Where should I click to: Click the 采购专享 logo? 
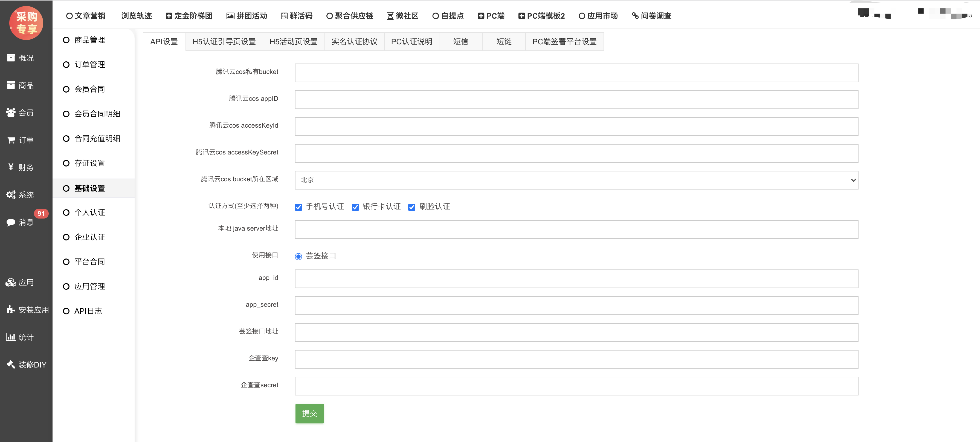[x=26, y=23]
